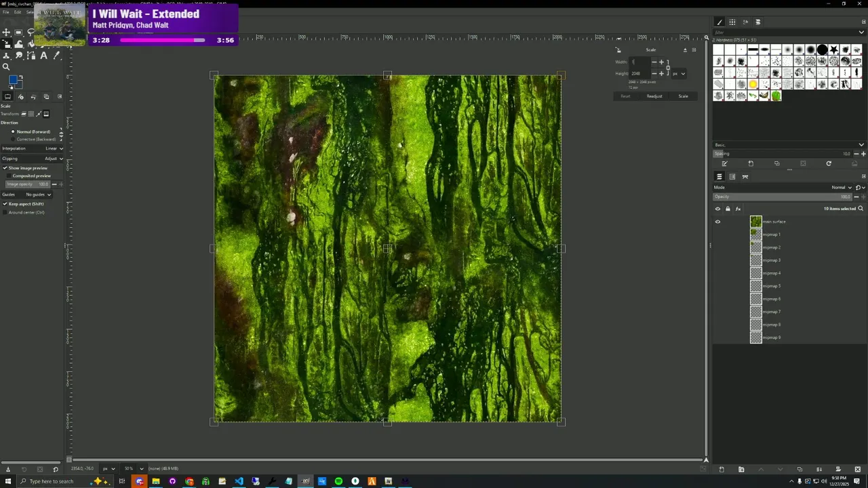Select the Zoom magnifier tool
Image resolution: width=868 pixels, height=488 pixels.
tap(6, 66)
